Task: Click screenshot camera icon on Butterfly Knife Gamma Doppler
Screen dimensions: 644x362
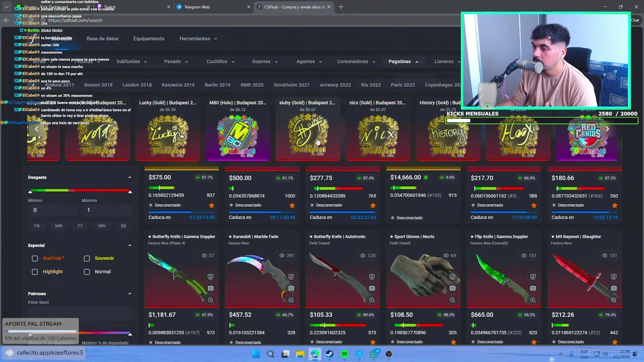Action: (210, 288)
